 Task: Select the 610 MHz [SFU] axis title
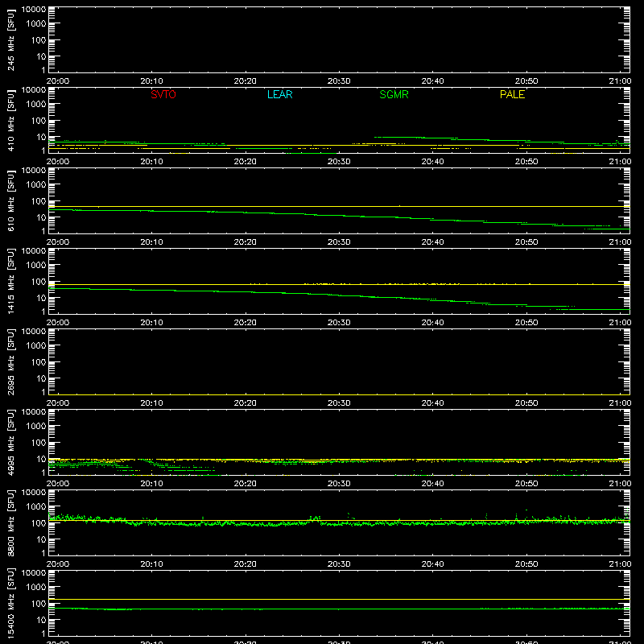coord(10,201)
